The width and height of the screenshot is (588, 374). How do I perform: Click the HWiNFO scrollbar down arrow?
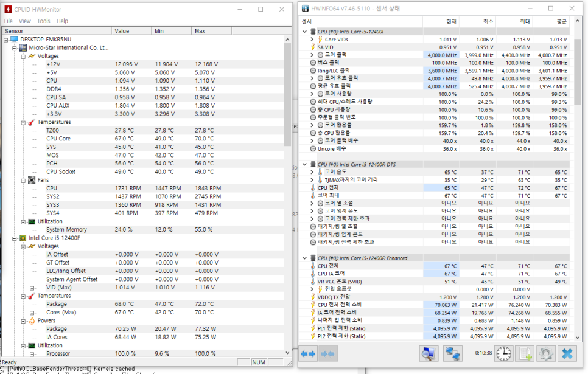pos(578,338)
